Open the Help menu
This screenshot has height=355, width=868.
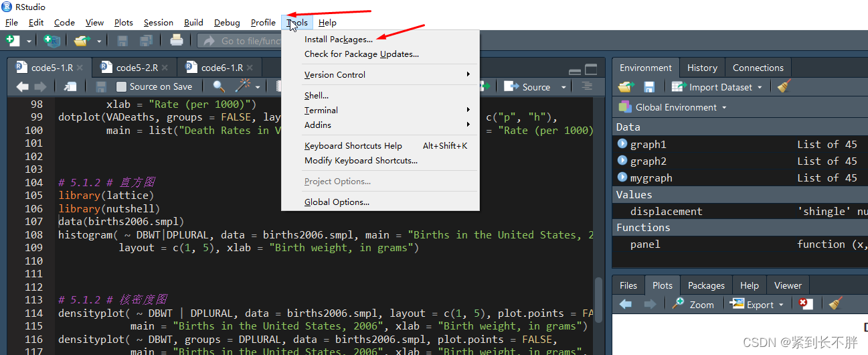pos(328,22)
